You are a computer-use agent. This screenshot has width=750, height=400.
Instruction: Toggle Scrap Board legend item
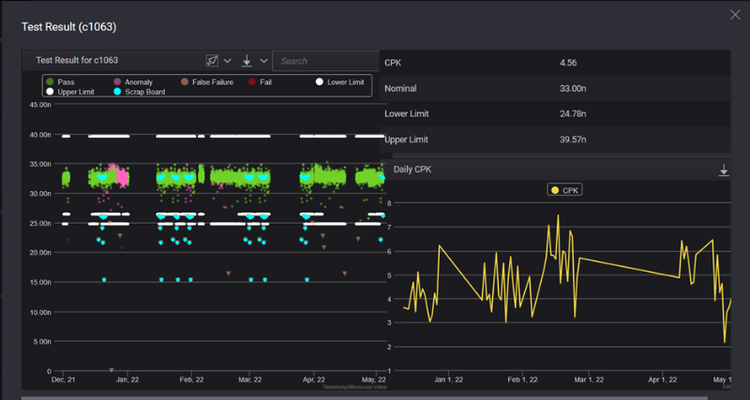pos(139,92)
